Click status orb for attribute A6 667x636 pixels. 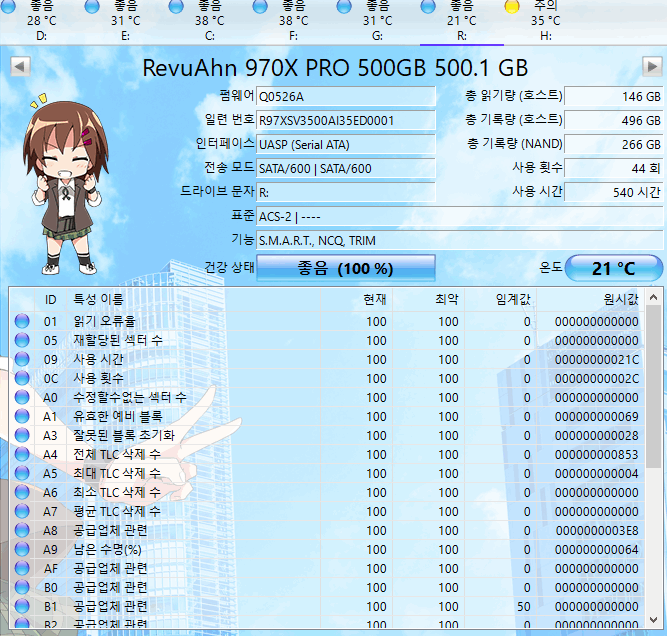point(22,492)
